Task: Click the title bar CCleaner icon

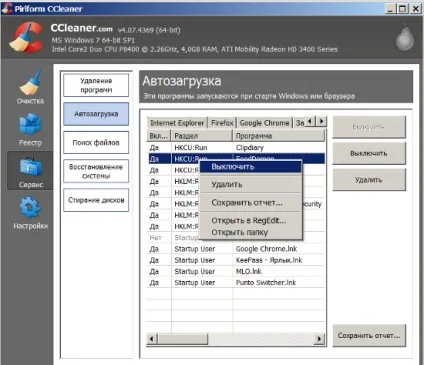Action: pos(7,8)
